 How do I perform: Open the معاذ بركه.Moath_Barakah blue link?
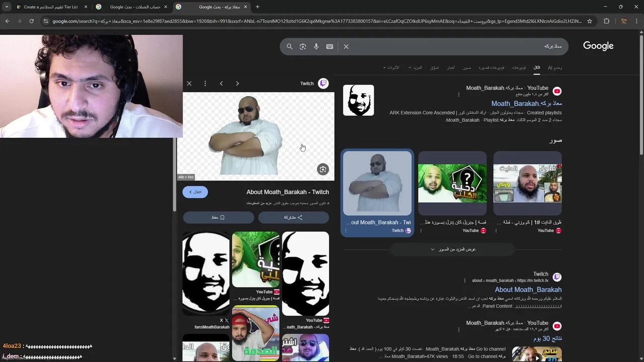click(526, 104)
